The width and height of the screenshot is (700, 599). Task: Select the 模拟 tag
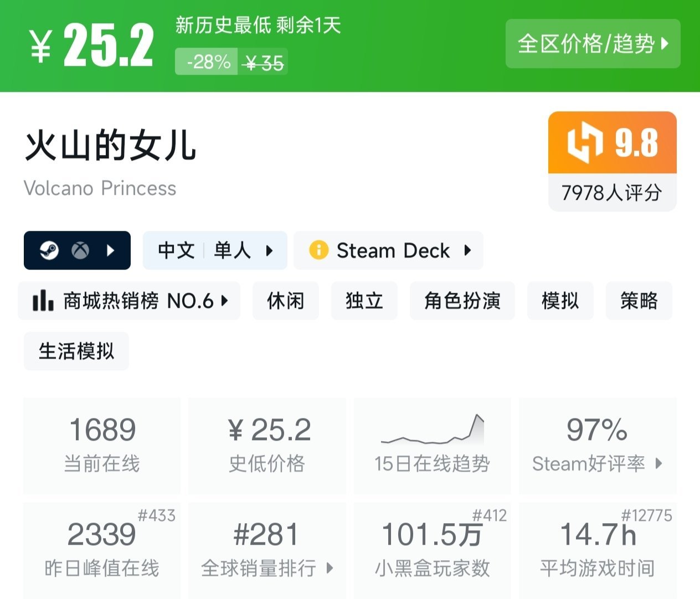tap(560, 301)
